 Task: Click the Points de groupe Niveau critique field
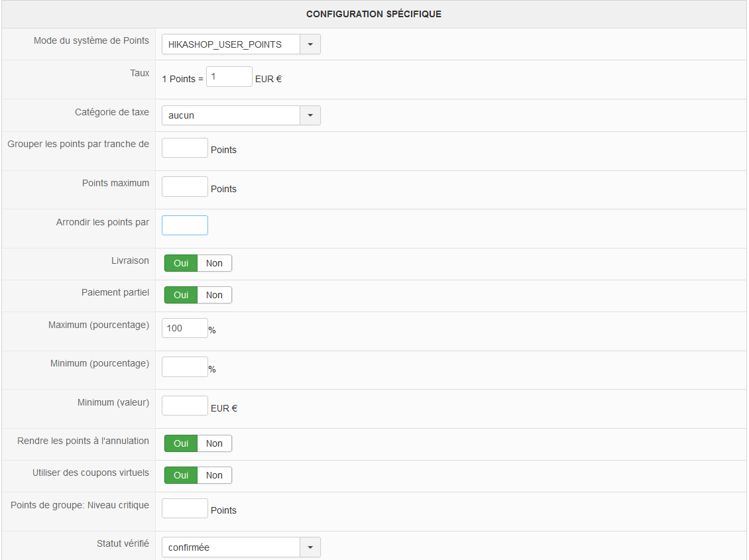184,508
